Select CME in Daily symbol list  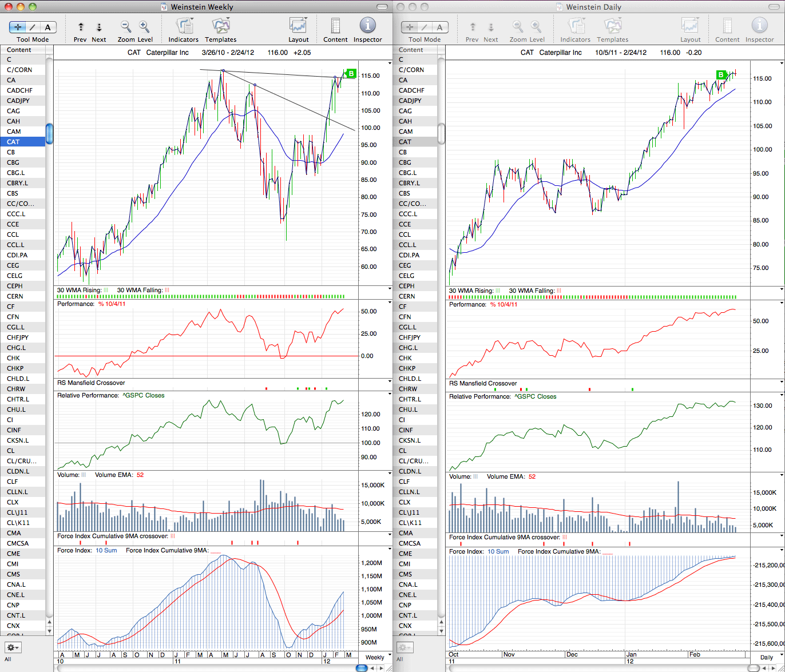415,554
